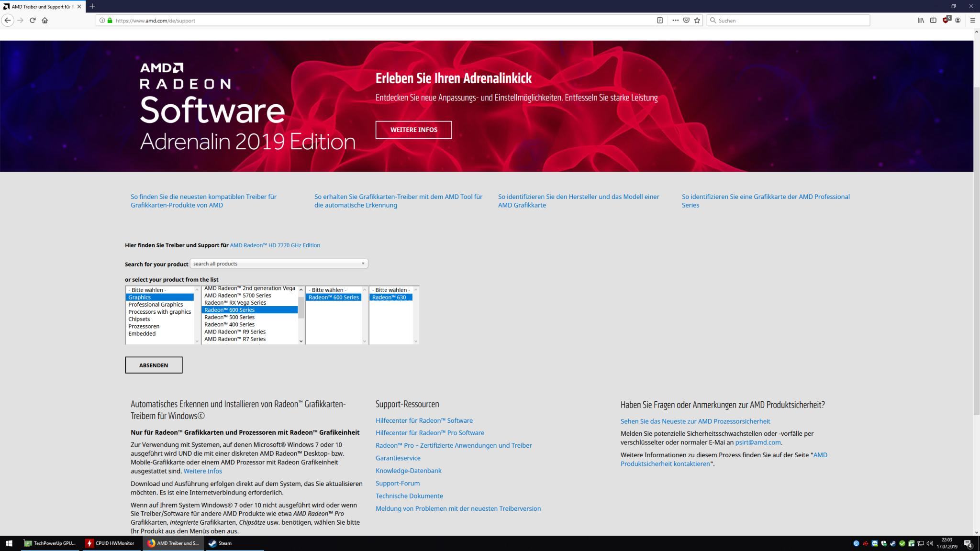This screenshot has height=551, width=980.
Task: Toggle reader view in address bar
Action: click(660, 20)
